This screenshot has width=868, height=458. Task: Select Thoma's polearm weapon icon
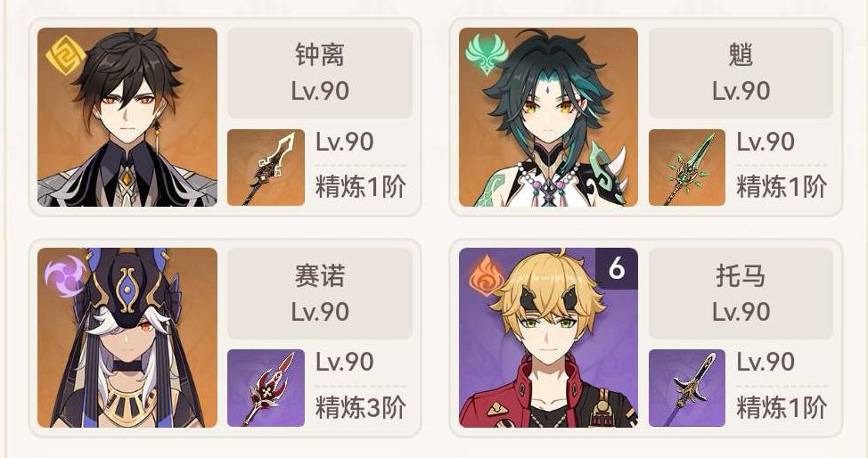tap(687, 388)
